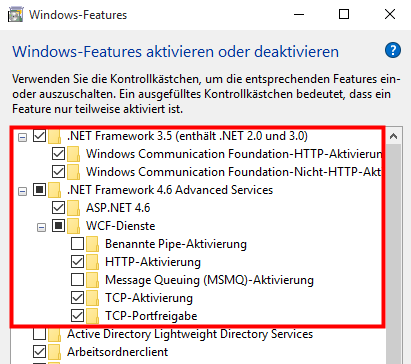Image resolution: width=411 pixels, height=364 pixels.
Task: Click the Windows-Features title bar app icon
Action: [x=15, y=15]
